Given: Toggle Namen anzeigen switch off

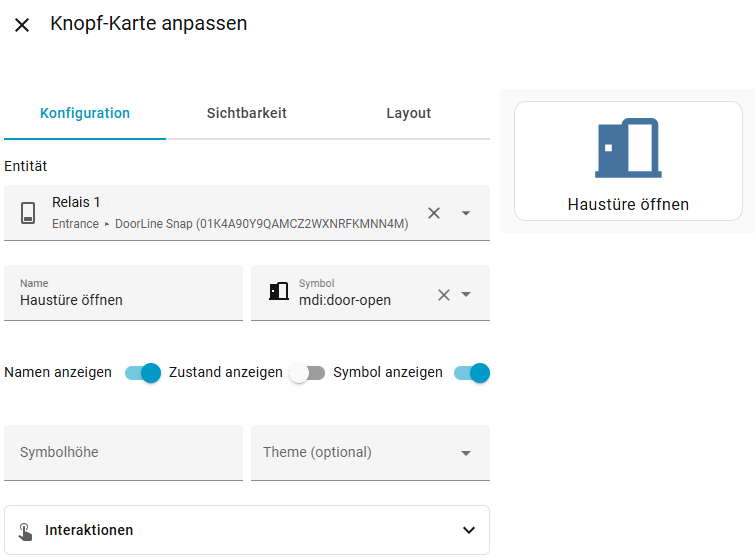Looking at the screenshot, I should coord(143,373).
